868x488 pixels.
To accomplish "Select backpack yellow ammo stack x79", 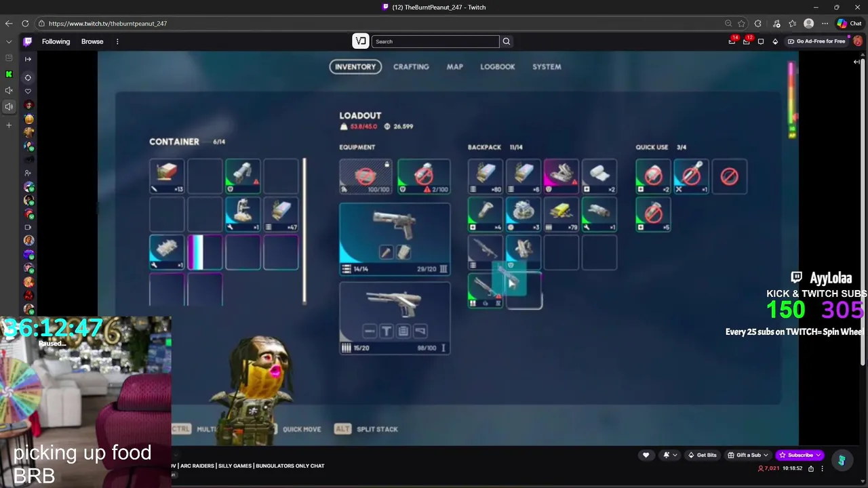I will (561, 214).
